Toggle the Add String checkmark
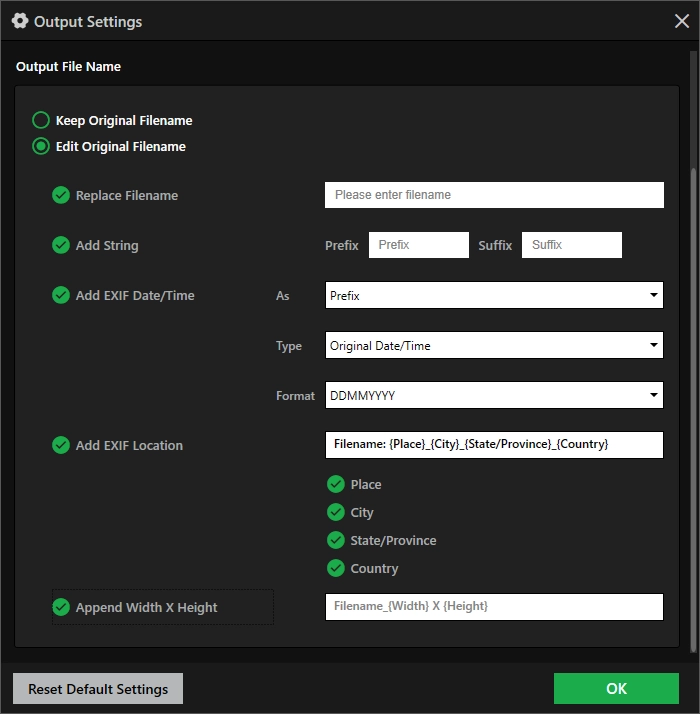Screen dimensions: 700x714 [x=61, y=245]
